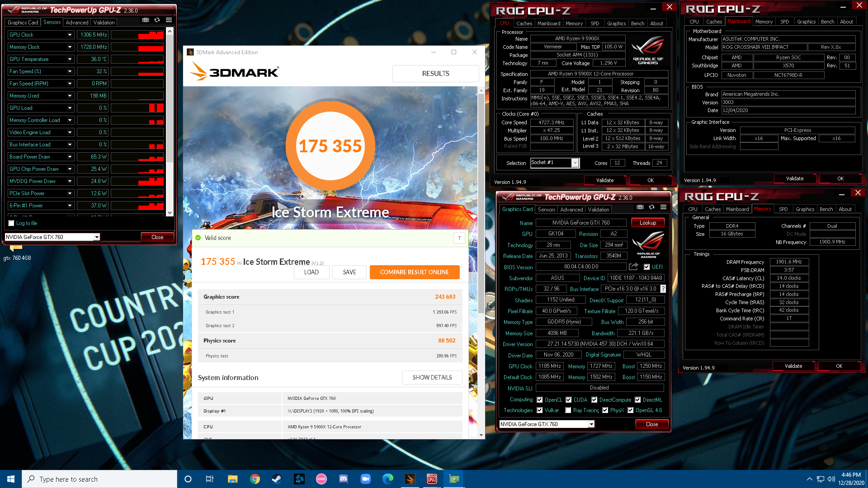Toggle PhysX checkbox

pyautogui.click(x=605, y=410)
